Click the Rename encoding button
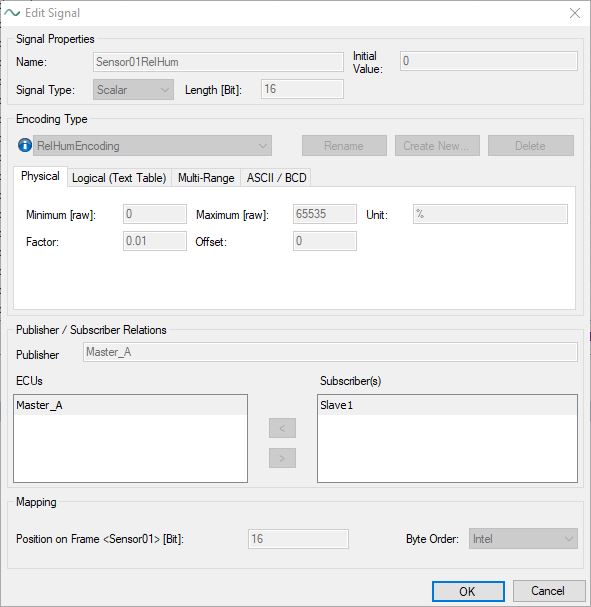Viewport: 591px width, 607px height. [x=344, y=146]
